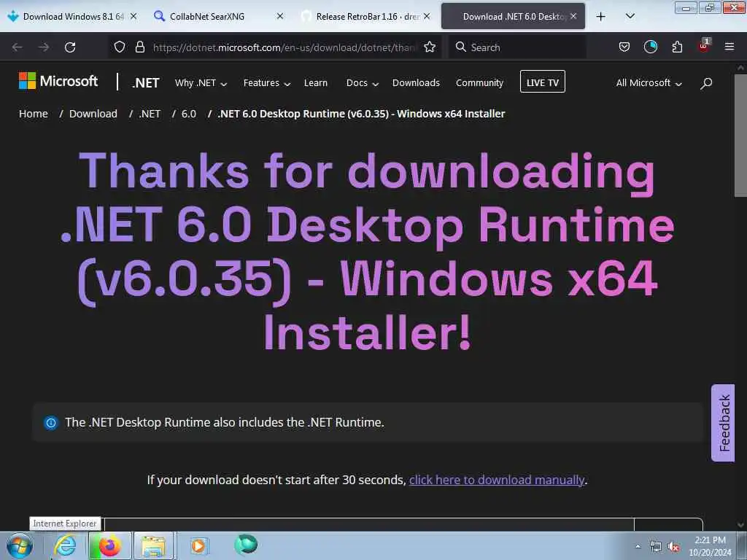Close the Download Windows 8.1 tab
747x560 pixels.
[133, 16]
